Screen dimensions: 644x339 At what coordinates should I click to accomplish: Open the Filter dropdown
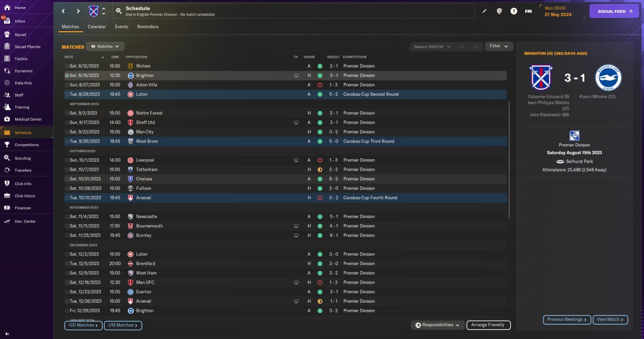click(x=499, y=46)
